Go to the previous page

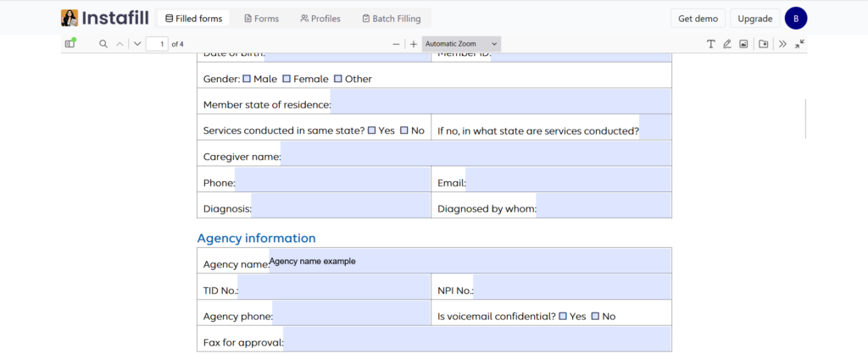tap(120, 44)
